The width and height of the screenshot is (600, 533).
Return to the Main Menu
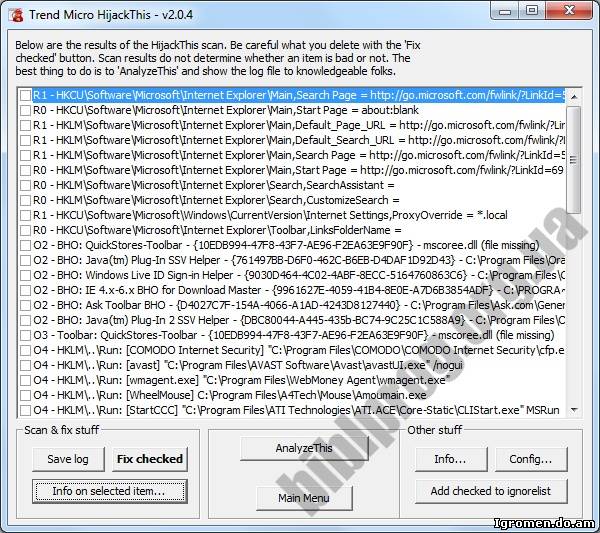[304, 498]
